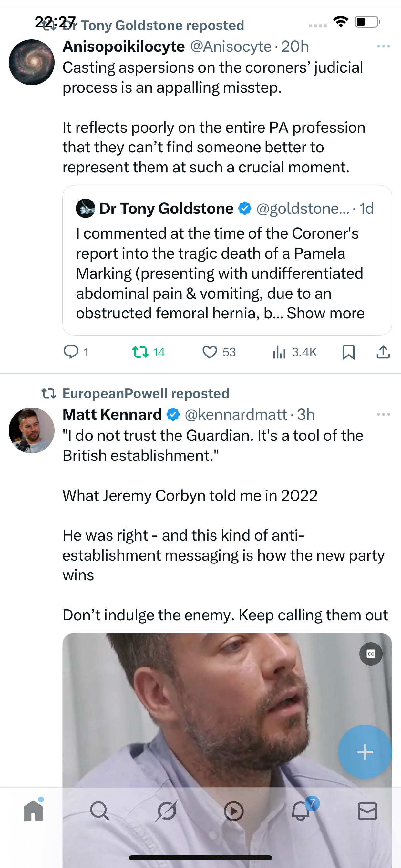Open notifications with 7 badge
Screen dimensions: 401x868
click(301, 811)
